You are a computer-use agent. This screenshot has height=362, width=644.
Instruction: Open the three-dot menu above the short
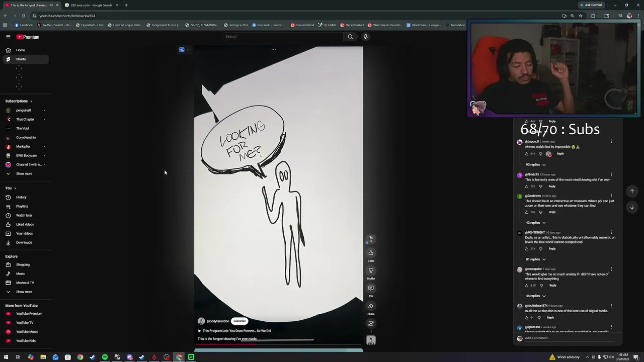point(274,49)
